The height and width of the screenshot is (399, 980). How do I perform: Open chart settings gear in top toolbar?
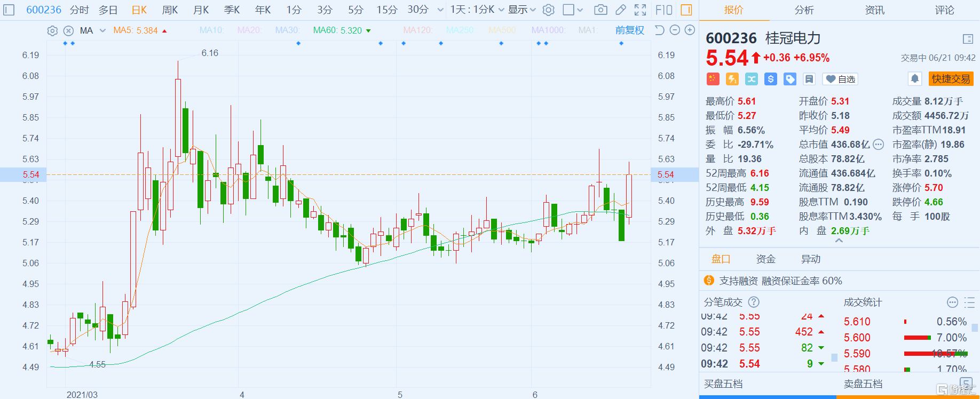548,10
